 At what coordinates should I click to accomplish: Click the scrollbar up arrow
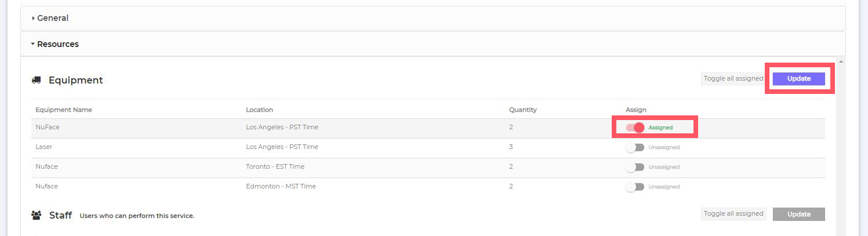(841, 61)
